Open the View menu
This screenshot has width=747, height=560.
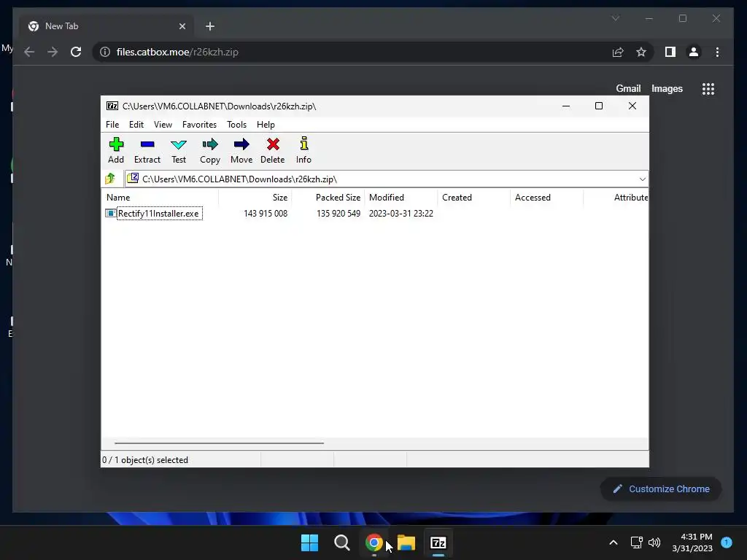click(x=163, y=124)
